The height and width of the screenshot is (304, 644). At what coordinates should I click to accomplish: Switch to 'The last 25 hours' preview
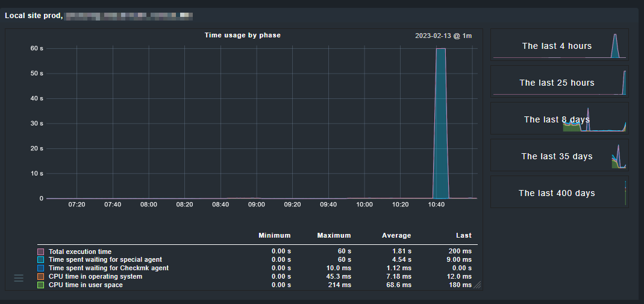[559, 81]
